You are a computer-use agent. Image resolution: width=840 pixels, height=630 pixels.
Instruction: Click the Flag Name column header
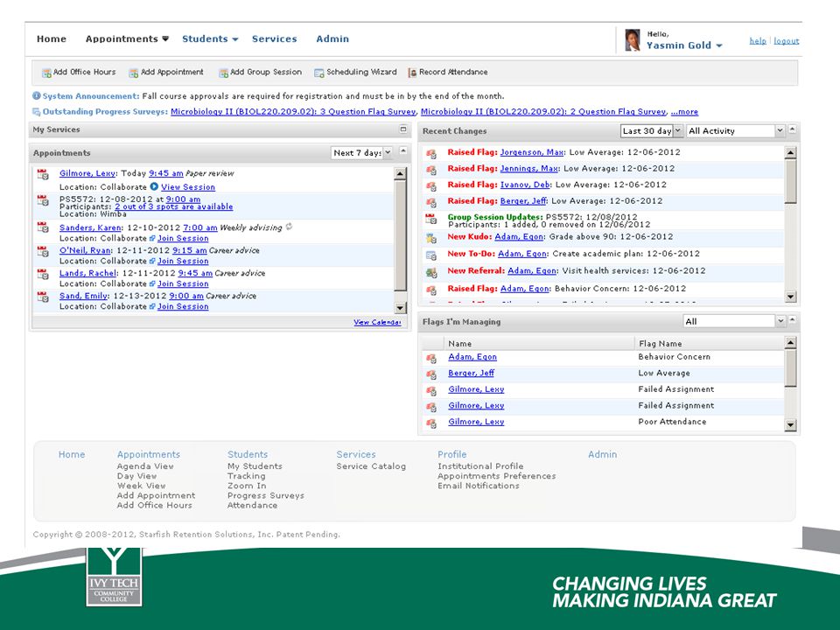pos(660,343)
